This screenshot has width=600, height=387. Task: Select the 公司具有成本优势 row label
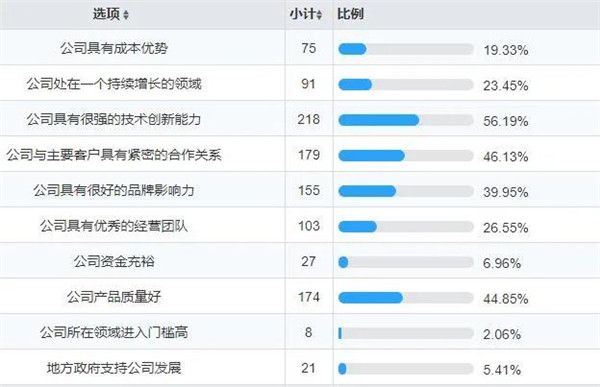[x=114, y=48]
